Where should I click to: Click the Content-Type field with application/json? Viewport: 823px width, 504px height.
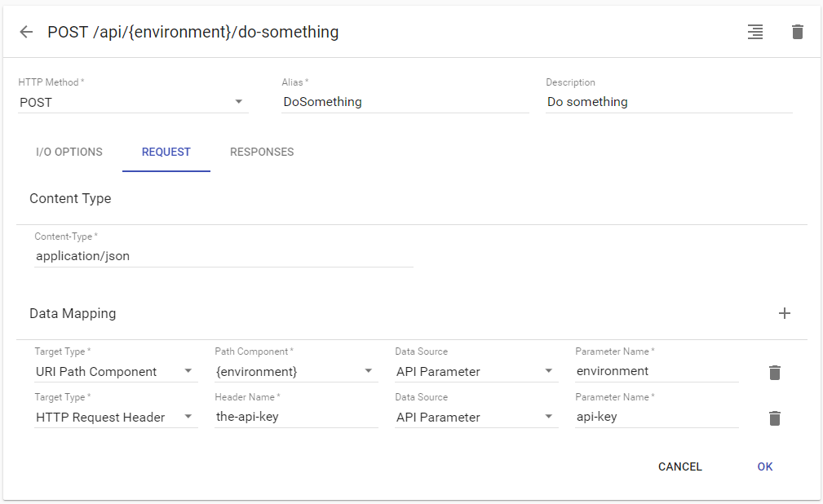223,256
